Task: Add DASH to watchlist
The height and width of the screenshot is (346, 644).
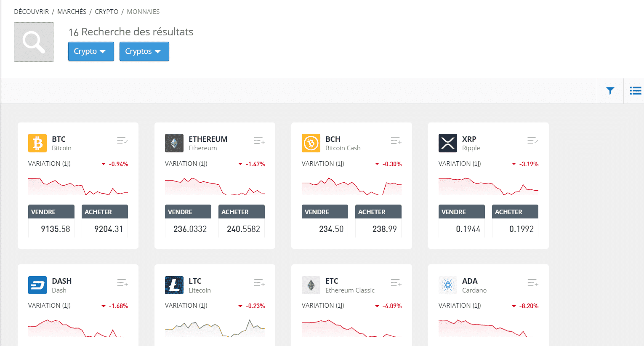Action: click(x=122, y=283)
